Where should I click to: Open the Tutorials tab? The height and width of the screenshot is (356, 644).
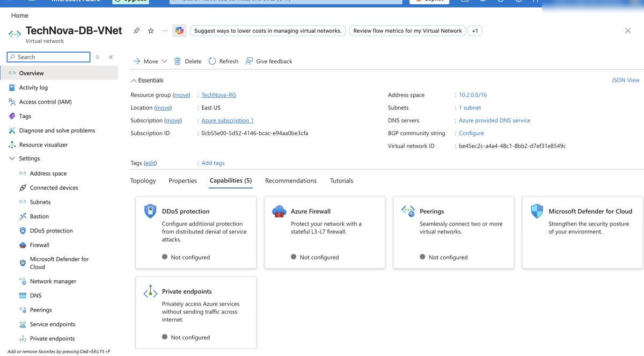[x=341, y=180]
